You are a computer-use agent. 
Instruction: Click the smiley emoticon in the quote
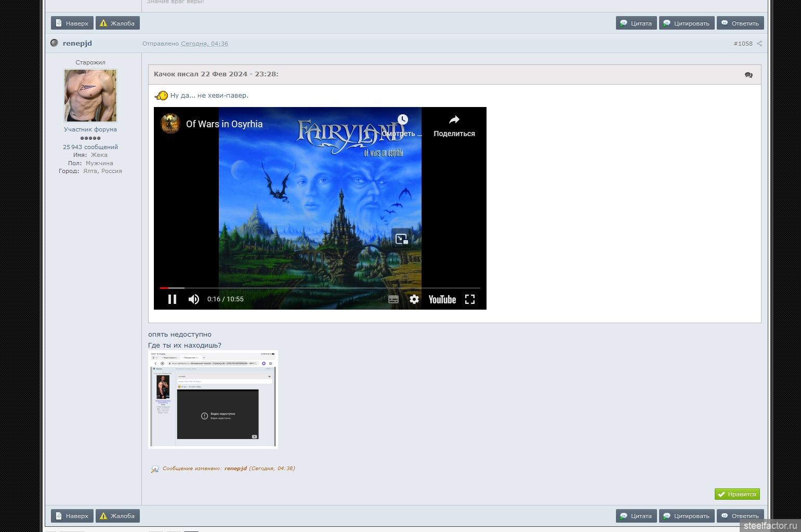tap(161, 96)
